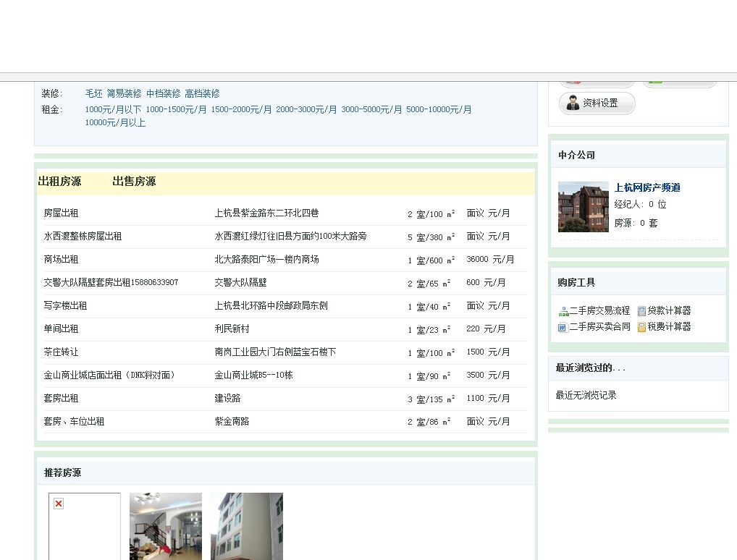737x560 pixels.
Task: Open the 水西渡整栋房屋出租 listing
Action: click(83, 237)
